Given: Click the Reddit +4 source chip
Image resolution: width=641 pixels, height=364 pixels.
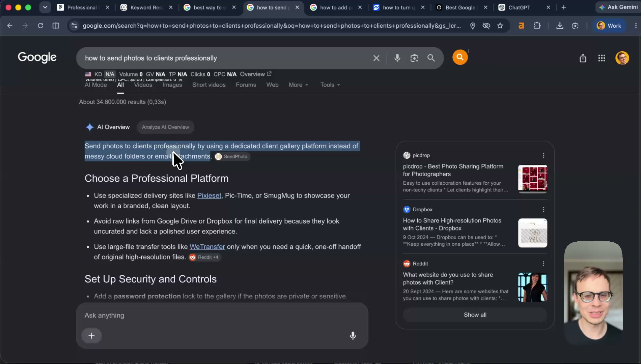Looking at the screenshot, I should coord(204,257).
